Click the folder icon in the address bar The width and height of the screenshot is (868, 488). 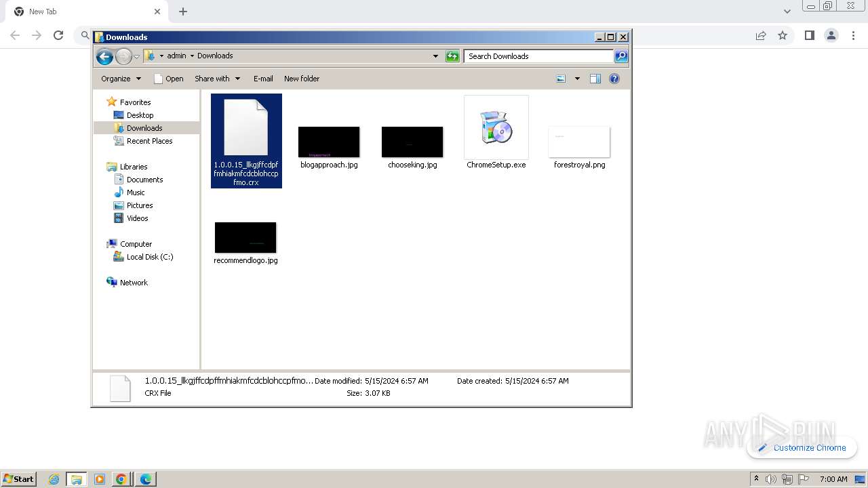[150, 56]
